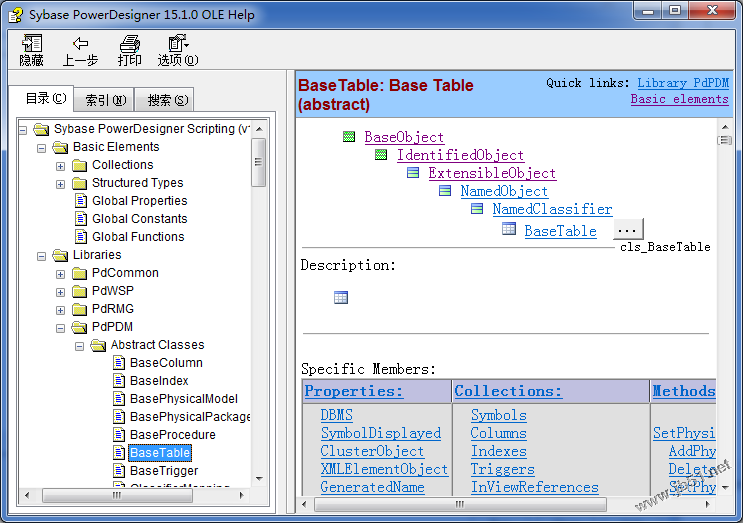Expand the Collections tree node

tap(60, 166)
